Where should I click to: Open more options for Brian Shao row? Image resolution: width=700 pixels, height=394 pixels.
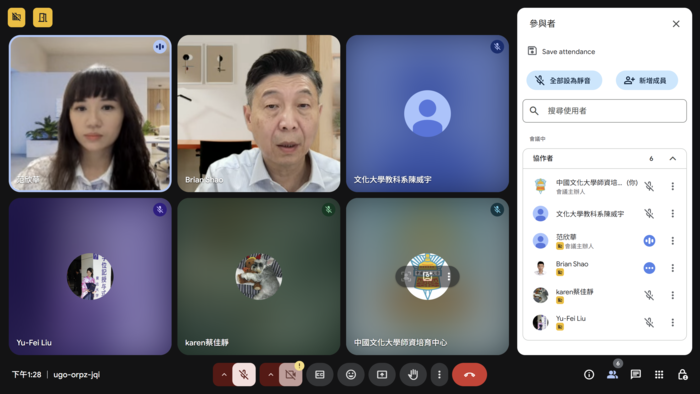pos(673,268)
